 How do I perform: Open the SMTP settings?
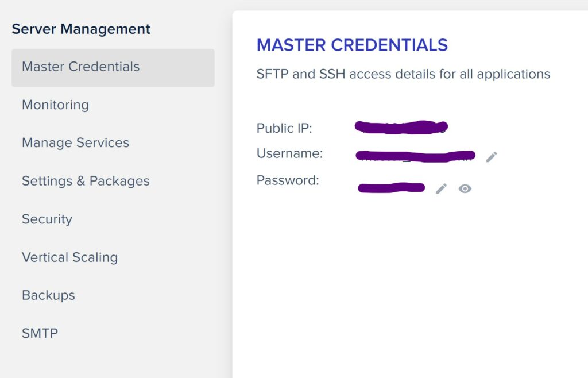coord(40,333)
